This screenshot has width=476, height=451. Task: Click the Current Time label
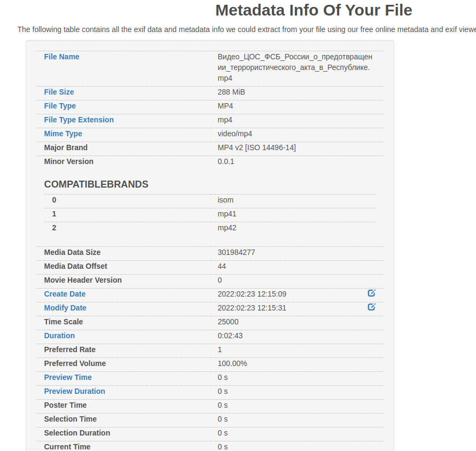[67, 447]
